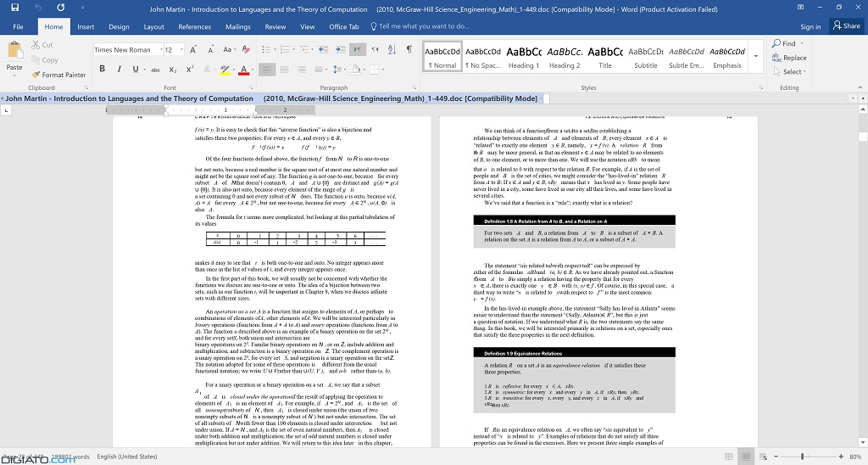Click the borders grid icon
The height and width of the screenshot is (465, 868).
(374, 70)
